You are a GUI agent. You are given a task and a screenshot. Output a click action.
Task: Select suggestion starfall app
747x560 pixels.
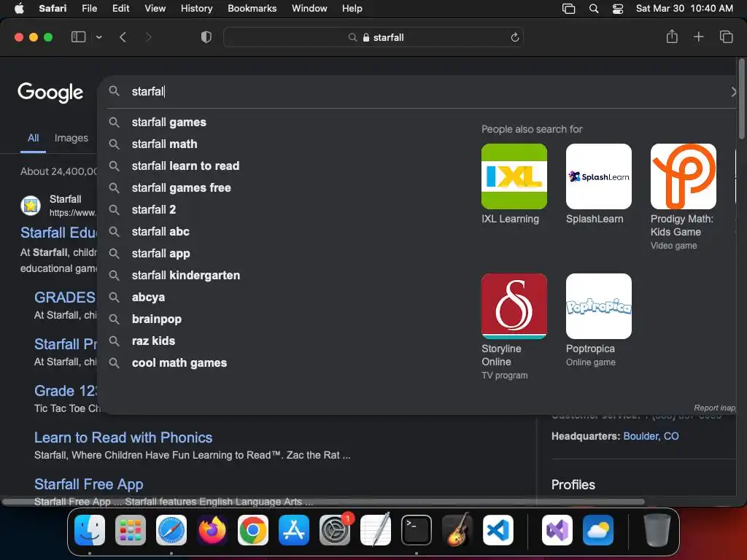pos(160,253)
